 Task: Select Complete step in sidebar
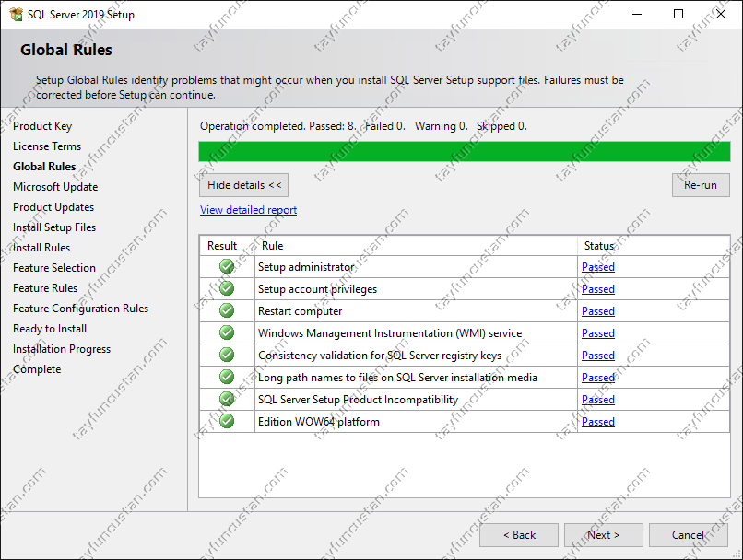[37, 369]
